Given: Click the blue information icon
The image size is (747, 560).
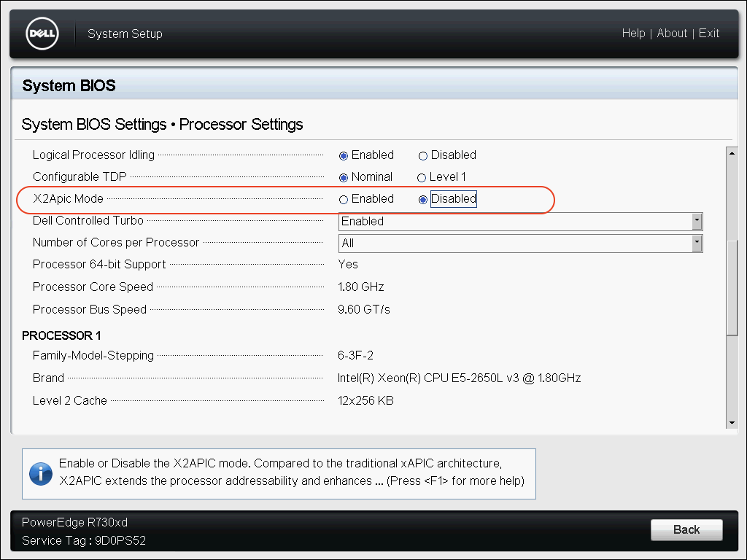Looking at the screenshot, I should pos(41,474).
